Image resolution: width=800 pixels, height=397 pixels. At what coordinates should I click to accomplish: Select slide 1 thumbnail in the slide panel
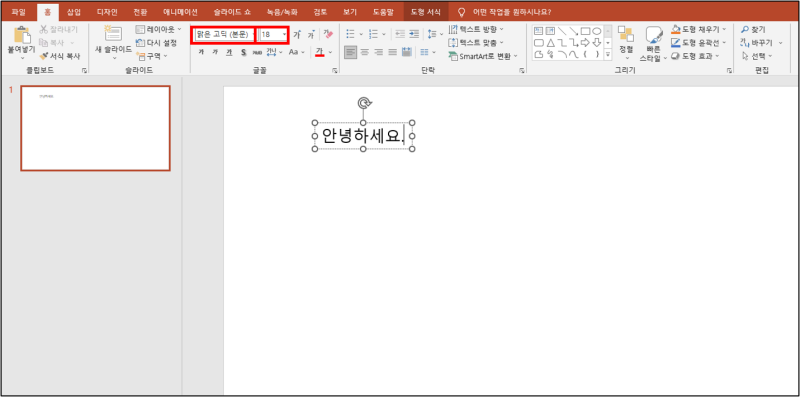point(95,128)
